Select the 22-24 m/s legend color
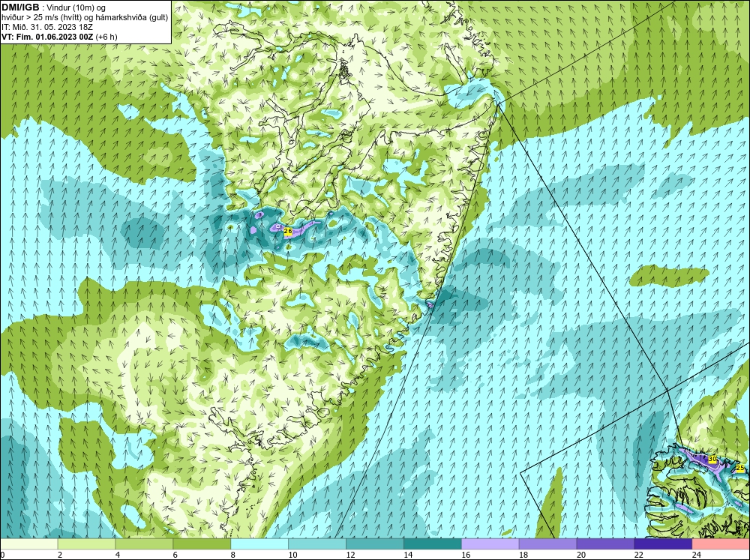This screenshot has height=560, width=750. point(663,544)
